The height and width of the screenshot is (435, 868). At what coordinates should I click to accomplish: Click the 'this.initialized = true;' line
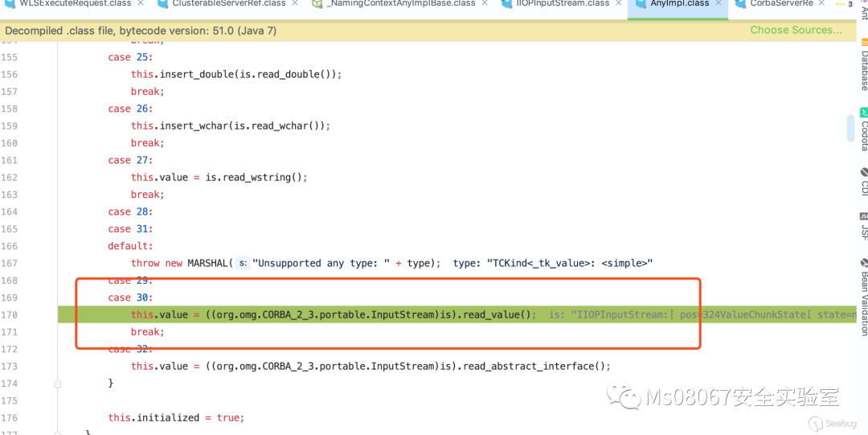pos(175,417)
